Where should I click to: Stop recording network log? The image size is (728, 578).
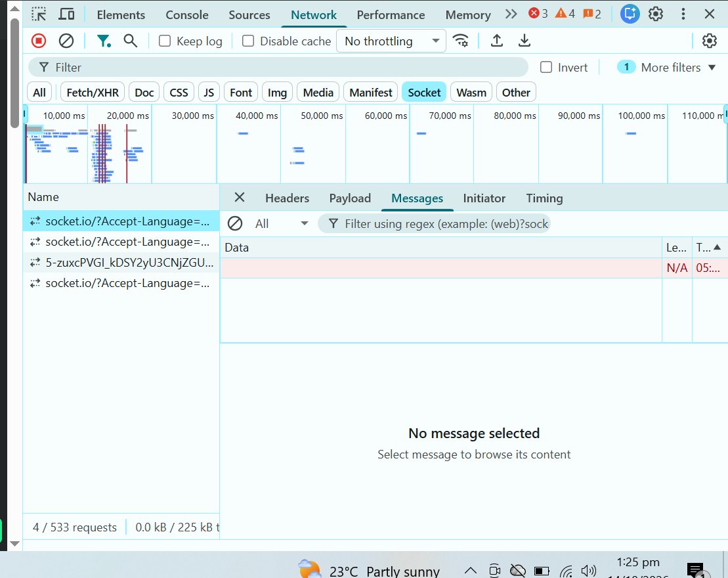39,41
